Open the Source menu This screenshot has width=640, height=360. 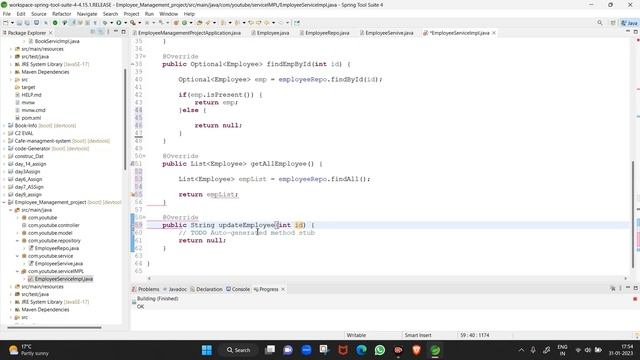click(39, 14)
